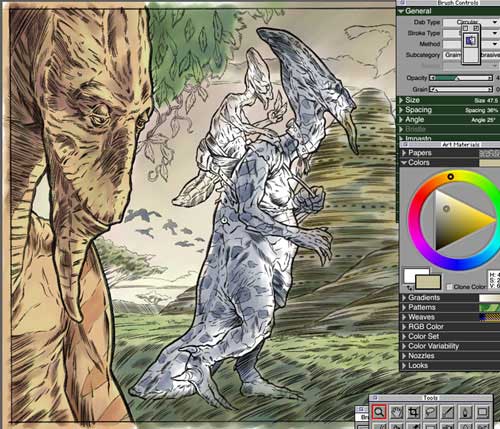The width and height of the screenshot is (500, 429).
Task: Collapse the Colors section
Action: point(404,163)
